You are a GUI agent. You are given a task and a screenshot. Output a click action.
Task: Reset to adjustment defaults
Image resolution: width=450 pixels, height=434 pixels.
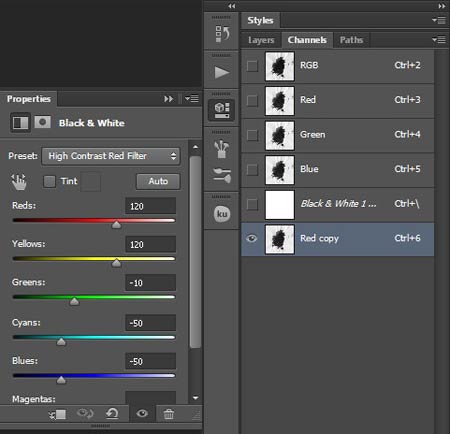tap(112, 414)
